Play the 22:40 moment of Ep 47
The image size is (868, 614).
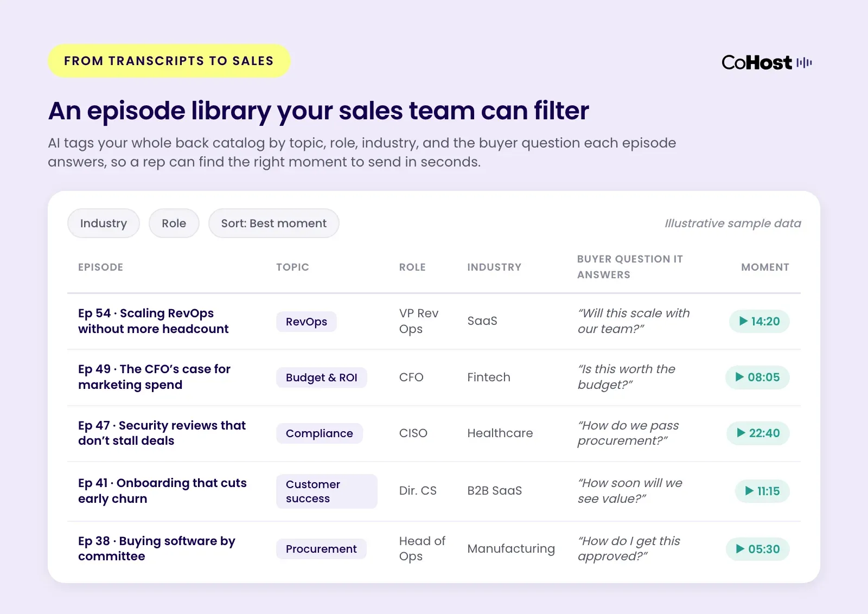tap(758, 433)
